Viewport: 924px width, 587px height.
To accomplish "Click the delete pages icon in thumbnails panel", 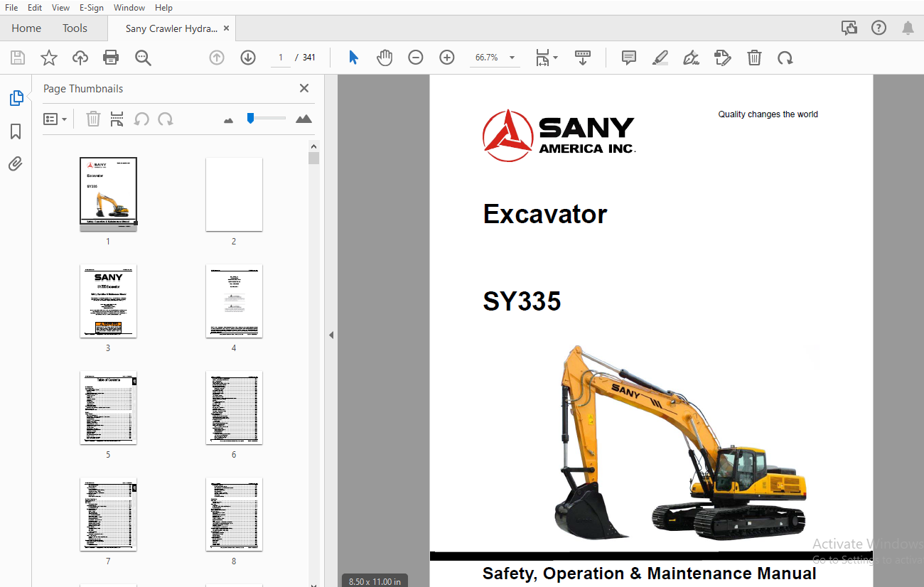I will [93, 119].
